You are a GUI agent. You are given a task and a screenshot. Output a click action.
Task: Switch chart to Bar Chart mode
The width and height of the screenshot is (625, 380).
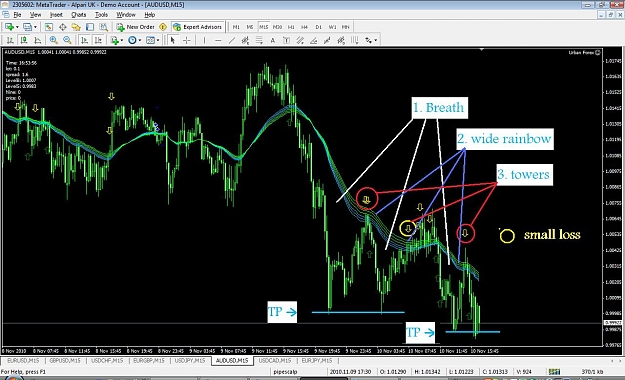pos(10,40)
